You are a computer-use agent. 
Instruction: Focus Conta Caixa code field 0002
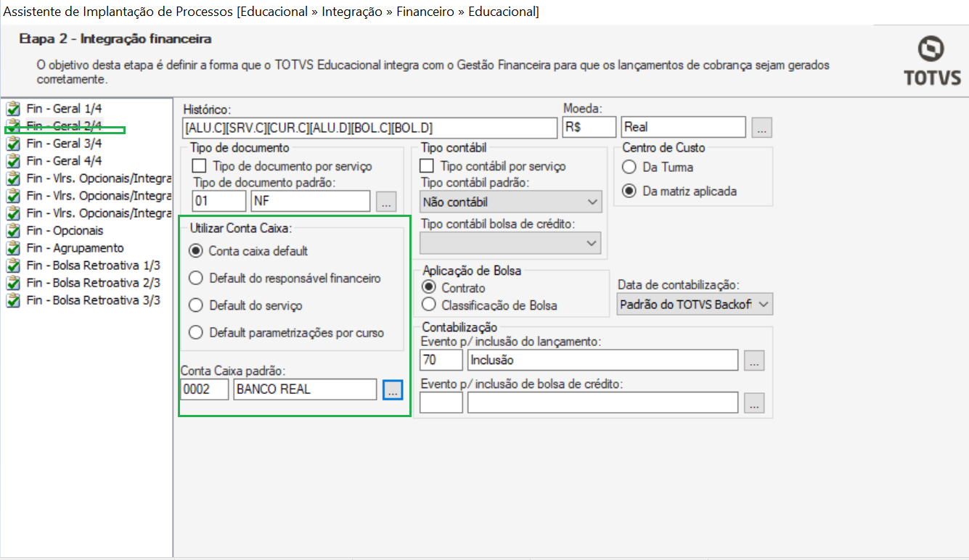pyautogui.click(x=205, y=390)
